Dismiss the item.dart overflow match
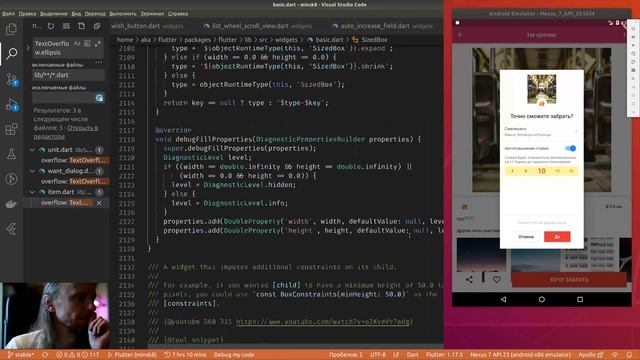The width and height of the screenshot is (640, 360). click(x=99, y=203)
